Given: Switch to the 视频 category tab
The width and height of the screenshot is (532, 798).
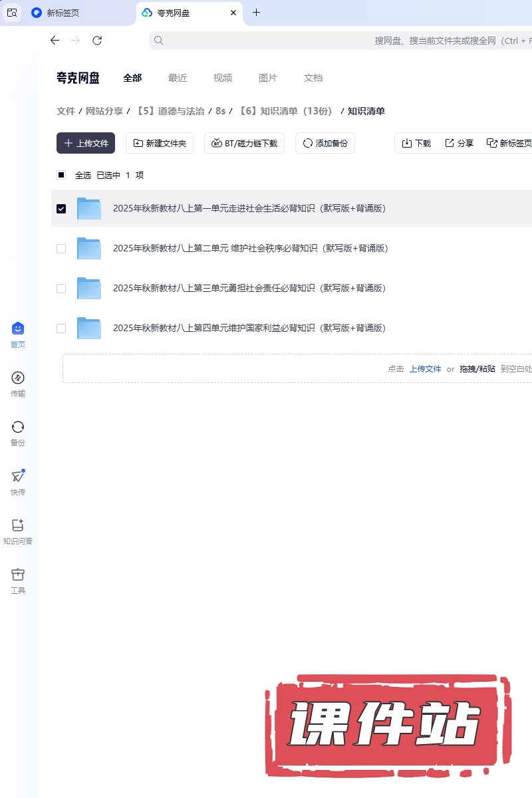Looking at the screenshot, I should 223,78.
